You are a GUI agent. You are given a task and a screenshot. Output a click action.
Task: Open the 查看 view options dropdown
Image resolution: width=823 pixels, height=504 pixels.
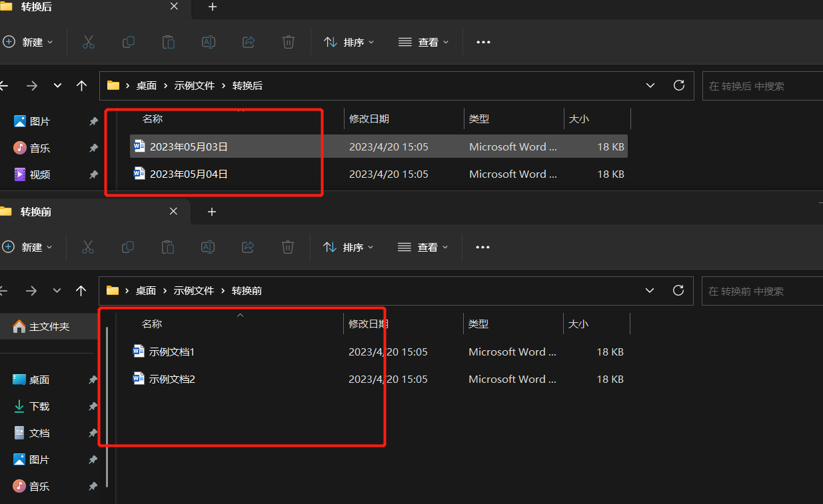click(x=423, y=42)
